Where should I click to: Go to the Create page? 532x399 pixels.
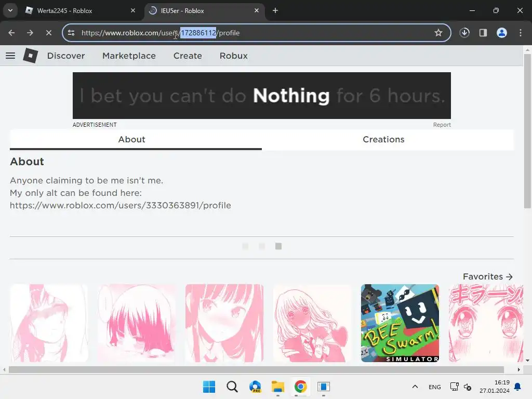point(188,56)
